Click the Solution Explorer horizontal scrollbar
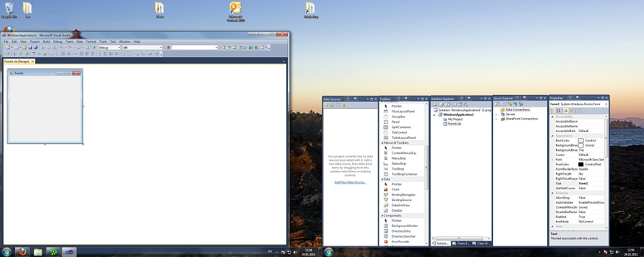644x257 pixels. (461, 238)
